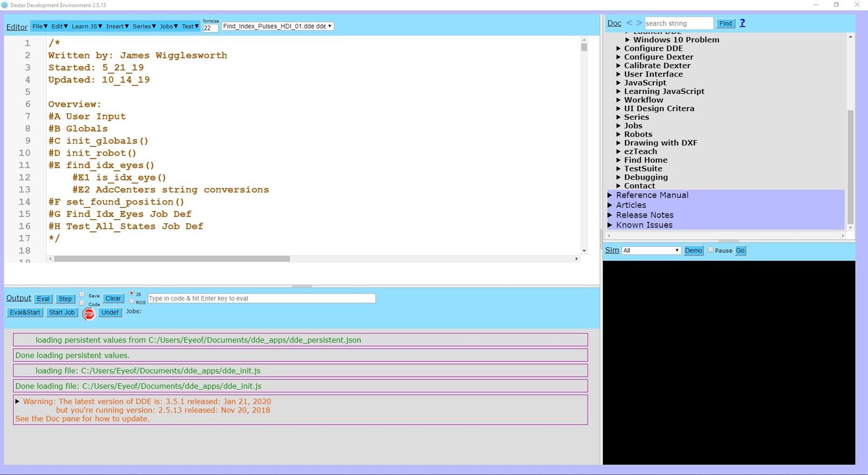Click the editor vertical scrollbar thumb
The image size is (868, 475).
pos(584,47)
